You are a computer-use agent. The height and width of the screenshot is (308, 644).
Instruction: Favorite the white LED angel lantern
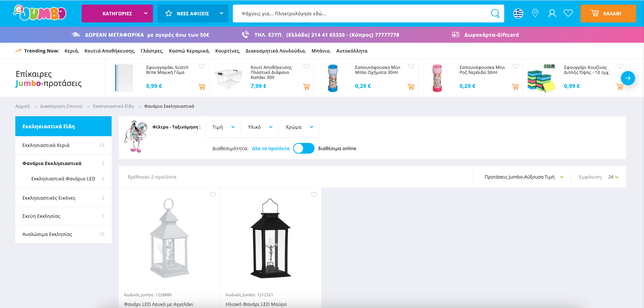click(x=213, y=195)
